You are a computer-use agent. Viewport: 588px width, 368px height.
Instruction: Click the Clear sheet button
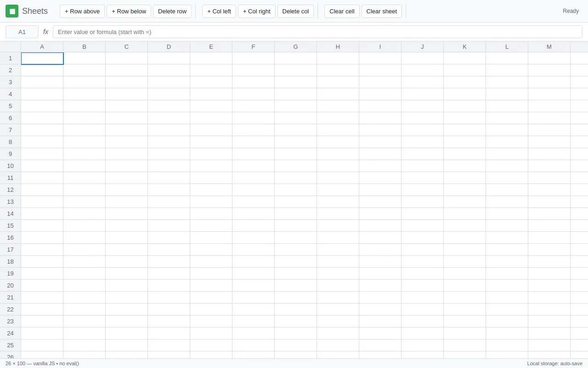[x=382, y=11]
